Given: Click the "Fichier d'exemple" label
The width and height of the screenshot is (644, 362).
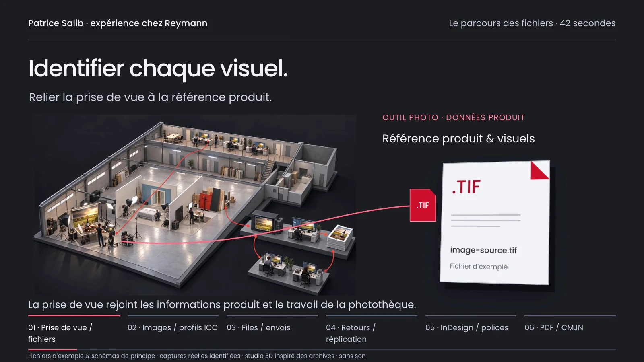Looking at the screenshot, I should pos(479,267).
